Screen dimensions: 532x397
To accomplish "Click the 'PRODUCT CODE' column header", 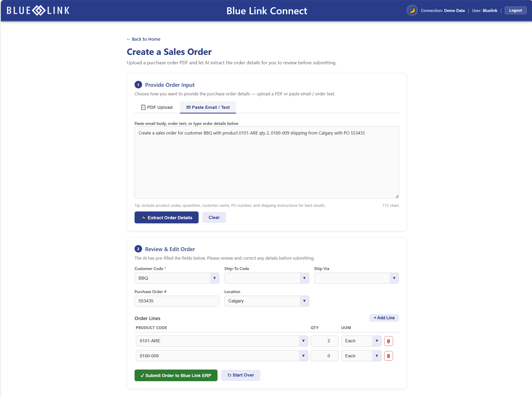I will click(151, 328).
